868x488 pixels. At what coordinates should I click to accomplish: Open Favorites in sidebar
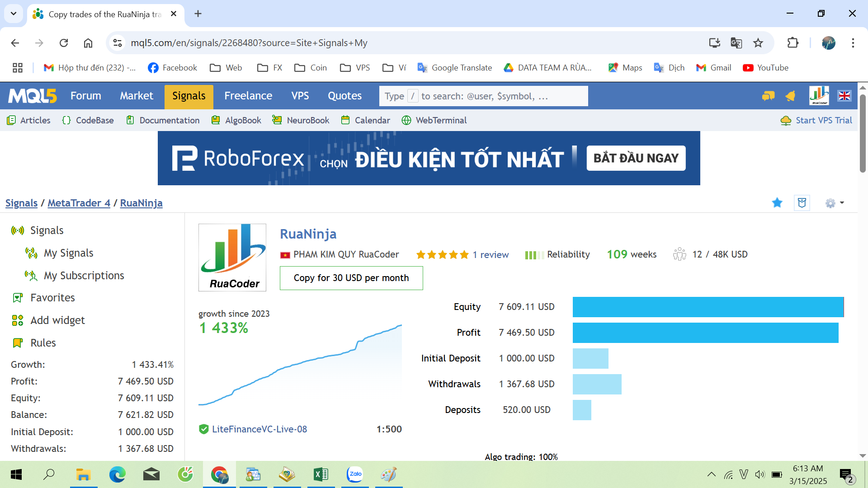click(x=43, y=298)
